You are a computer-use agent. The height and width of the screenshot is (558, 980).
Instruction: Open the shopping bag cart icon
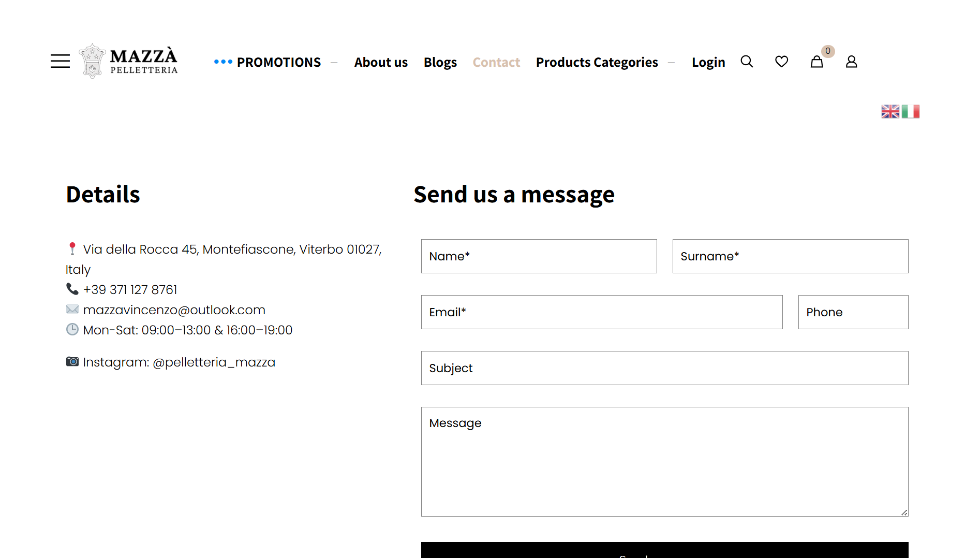816,62
